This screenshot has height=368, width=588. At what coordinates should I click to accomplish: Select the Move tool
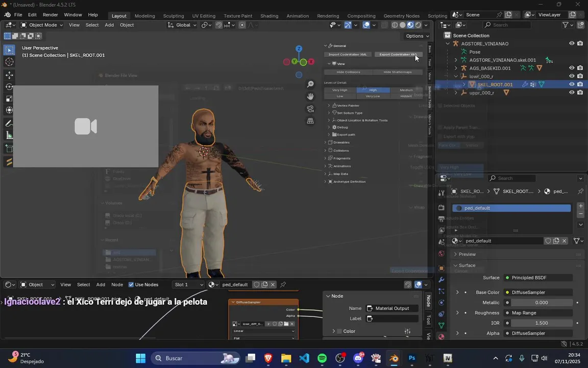point(9,75)
